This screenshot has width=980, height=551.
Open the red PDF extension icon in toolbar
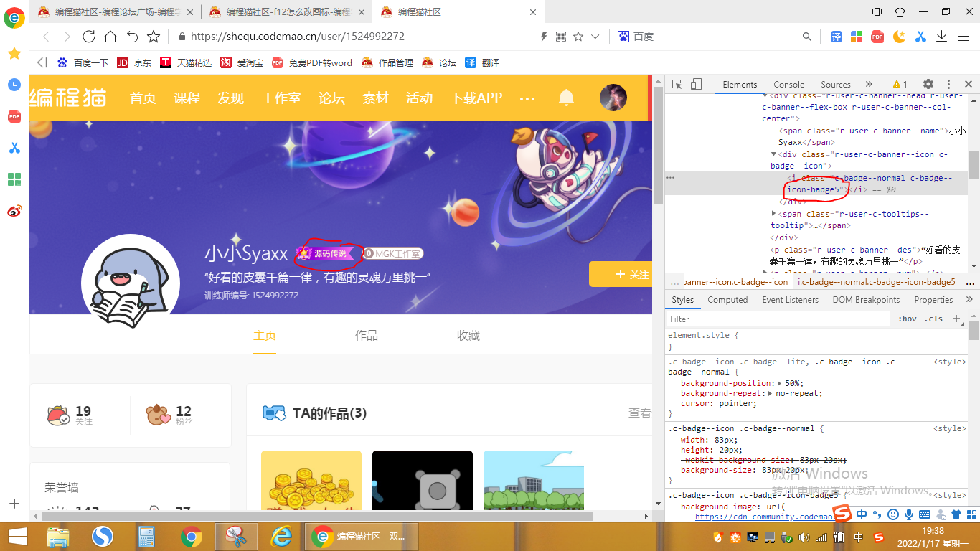coord(877,37)
